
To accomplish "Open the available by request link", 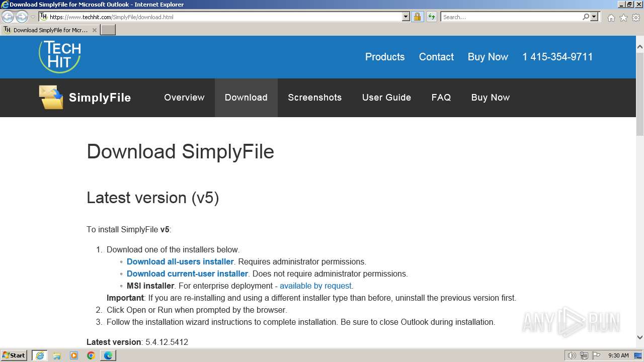I will point(315,286).
